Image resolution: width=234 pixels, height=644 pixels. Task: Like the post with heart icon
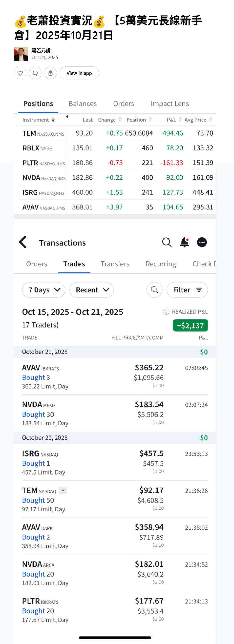20,73
